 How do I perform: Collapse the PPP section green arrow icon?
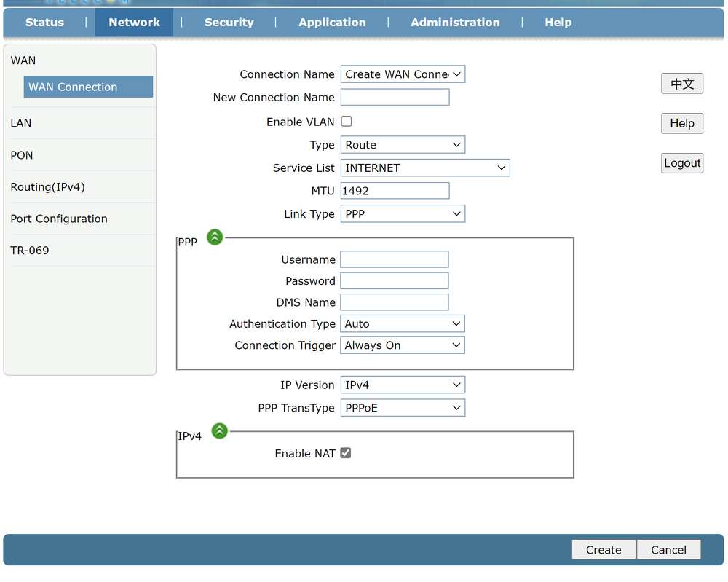[x=215, y=237]
